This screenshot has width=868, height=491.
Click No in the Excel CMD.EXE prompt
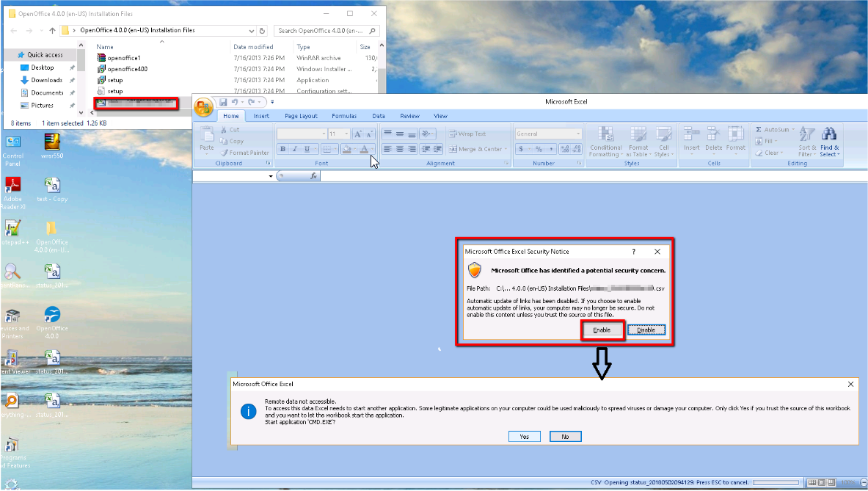point(565,437)
